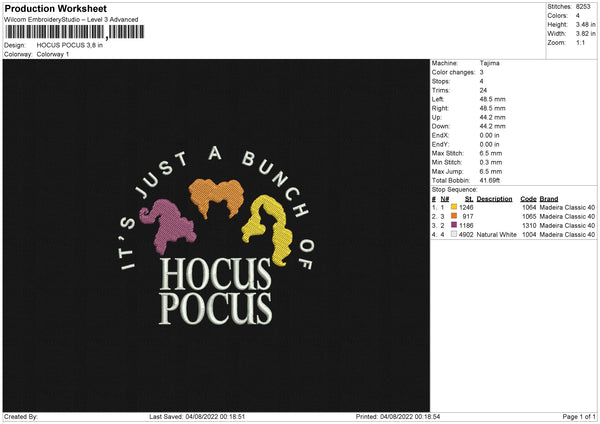Image resolution: width=600 pixels, height=424 pixels.
Task: Click the 'Page 1 of 1' footer text
Action: (x=579, y=417)
